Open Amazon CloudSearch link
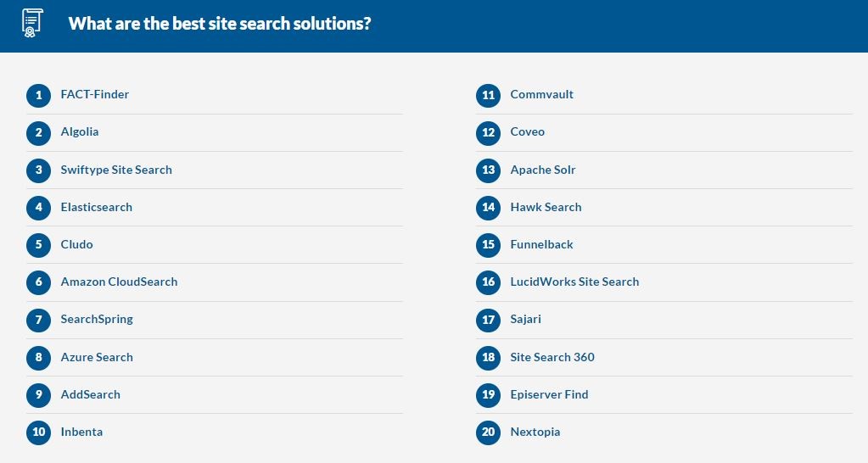 pyautogui.click(x=119, y=282)
